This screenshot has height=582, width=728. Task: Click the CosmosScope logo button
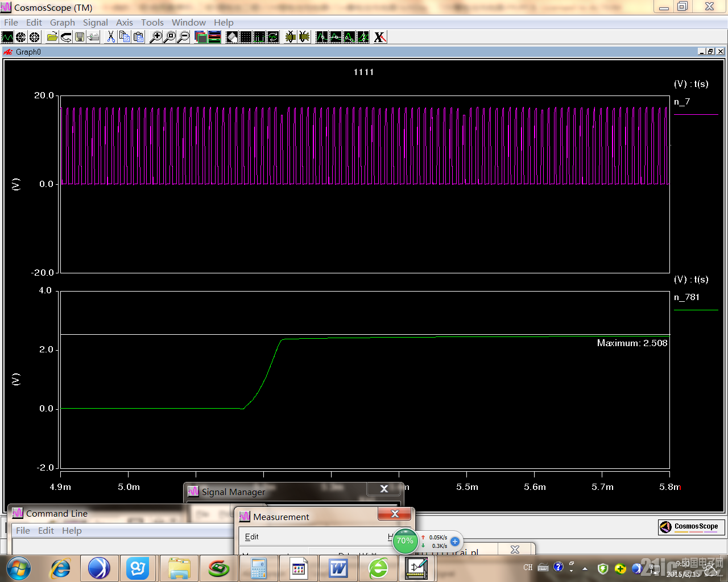(x=692, y=527)
